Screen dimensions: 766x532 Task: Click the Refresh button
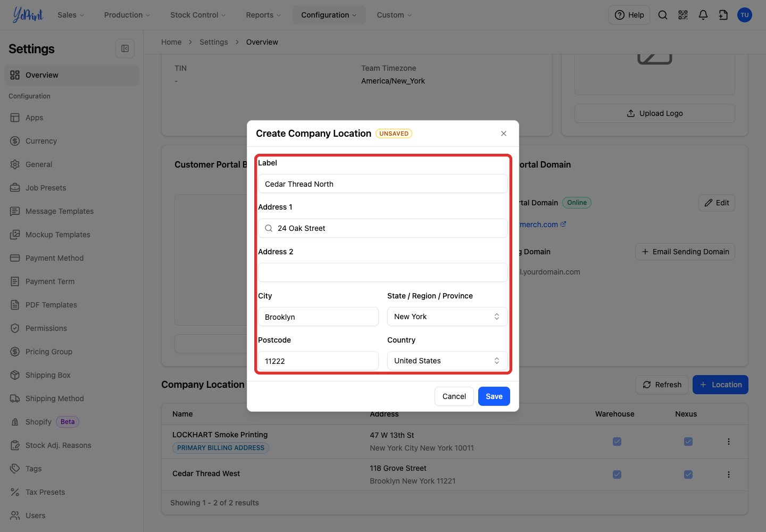pyautogui.click(x=662, y=385)
